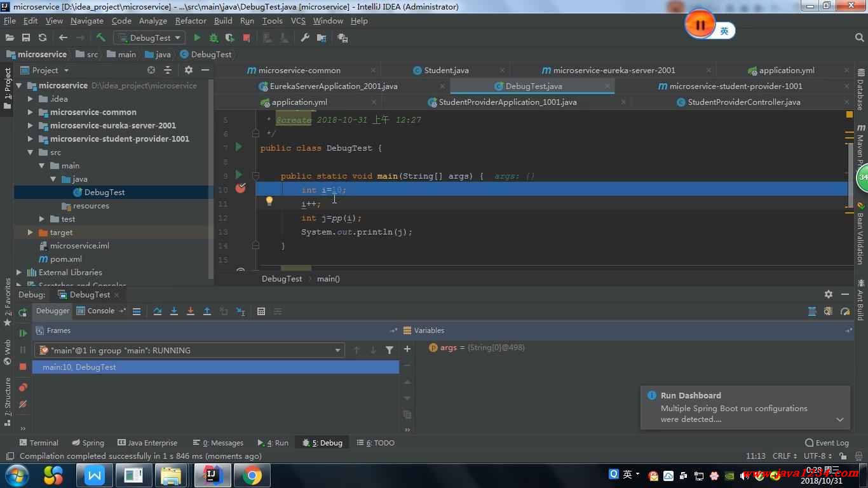The height and width of the screenshot is (488, 868).
Task: Click the Open folder toolbar icon
Action: click(x=10, y=38)
